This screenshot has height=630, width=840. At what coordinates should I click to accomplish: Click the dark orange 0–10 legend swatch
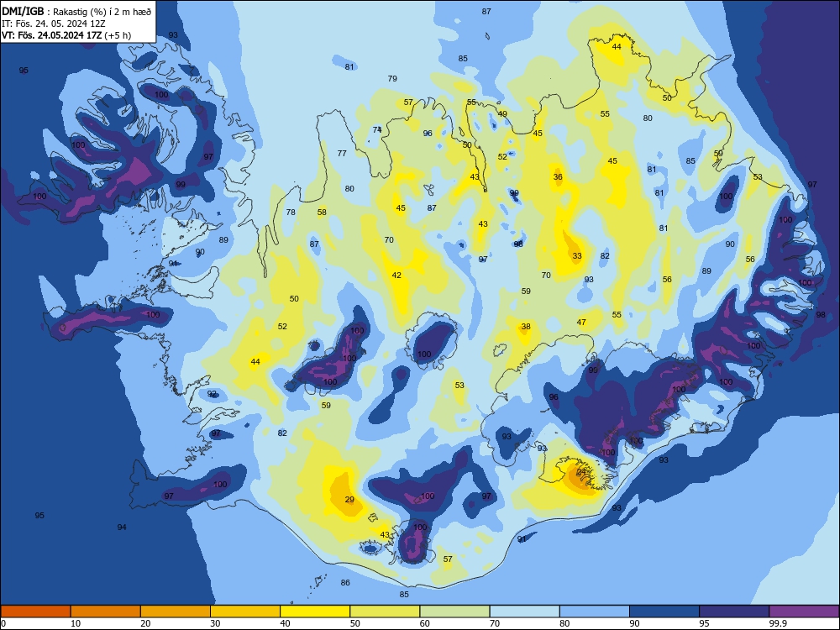pyautogui.click(x=35, y=612)
